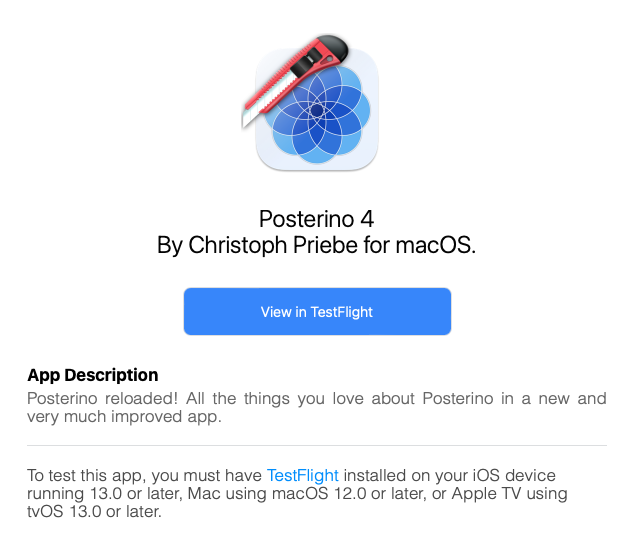Click the black end cap of the knife
Viewport: 635px width, 550px height.
333,47
